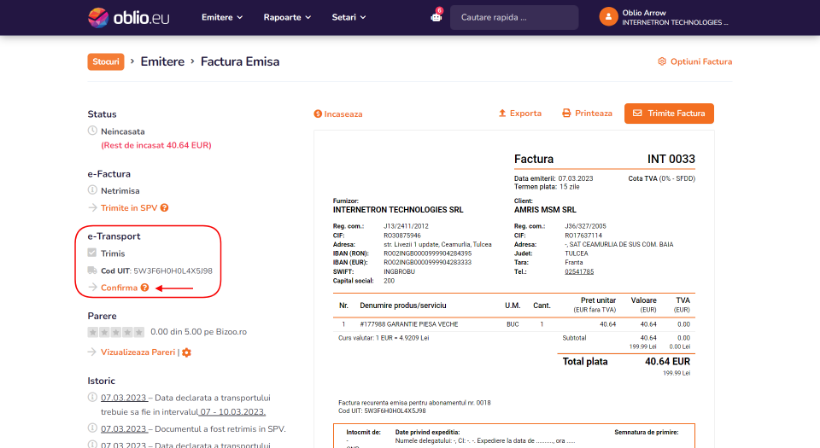Select Factura Emisa breadcrumb
Screen dimensions: 820x448
pyautogui.click(x=240, y=62)
